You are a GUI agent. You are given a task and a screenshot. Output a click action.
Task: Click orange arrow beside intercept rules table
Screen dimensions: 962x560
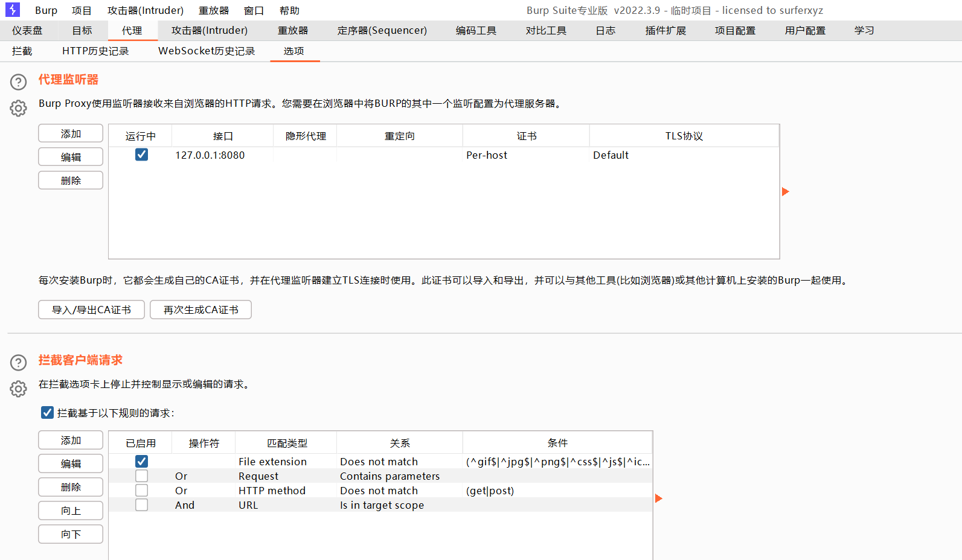click(659, 498)
